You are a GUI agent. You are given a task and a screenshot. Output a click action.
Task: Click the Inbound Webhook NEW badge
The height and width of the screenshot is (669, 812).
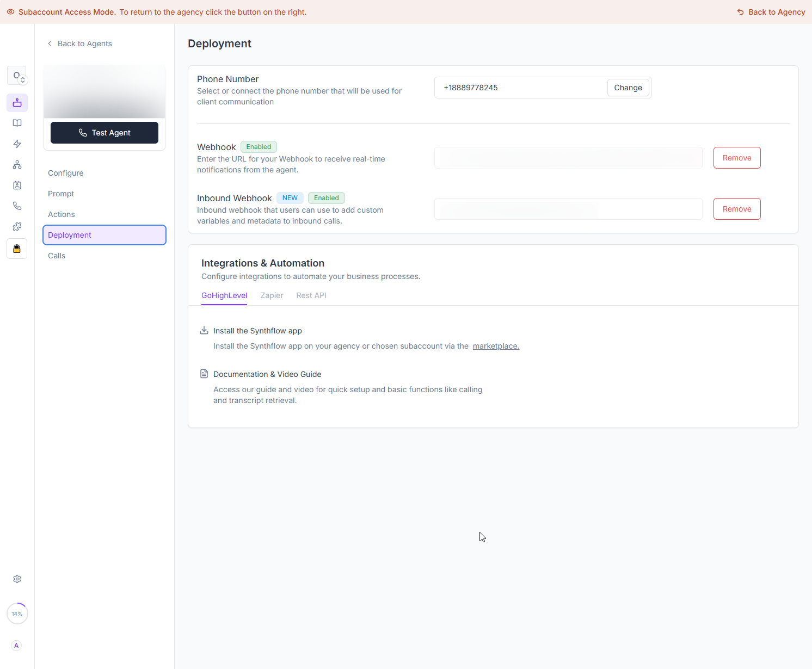click(290, 198)
